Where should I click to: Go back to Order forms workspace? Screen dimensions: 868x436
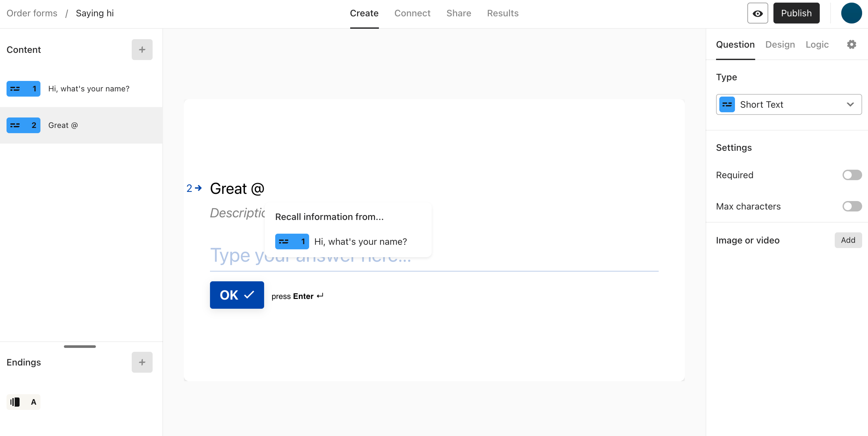pyautogui.click(x=32, y=13)
